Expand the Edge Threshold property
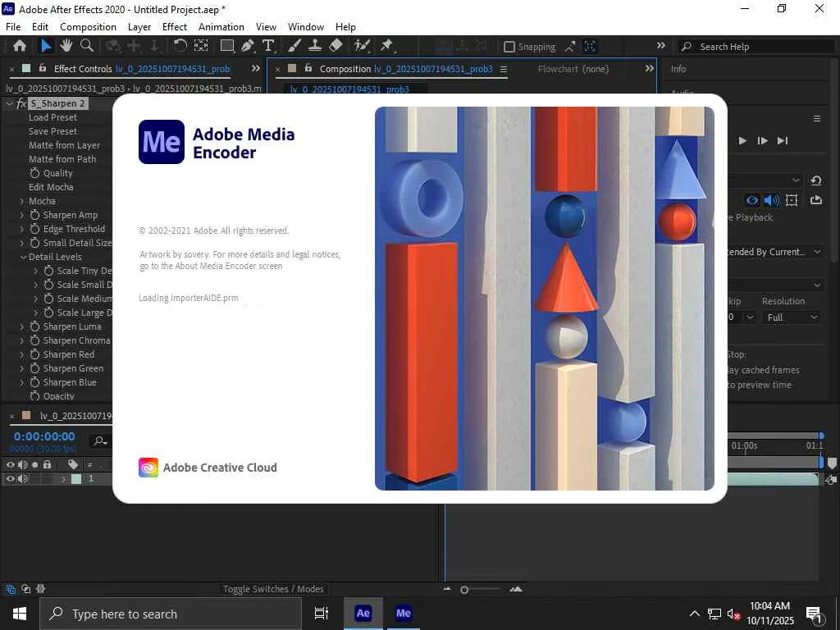 pyautogui.click(x=22, y=229)
